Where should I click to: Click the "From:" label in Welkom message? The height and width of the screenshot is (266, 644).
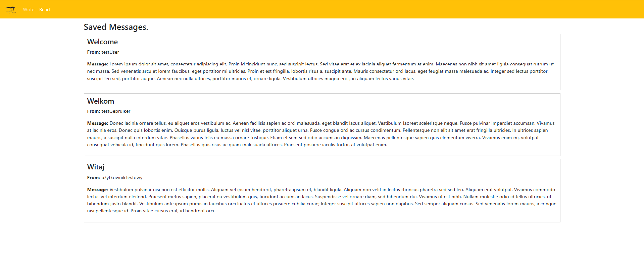pos(94,111)
